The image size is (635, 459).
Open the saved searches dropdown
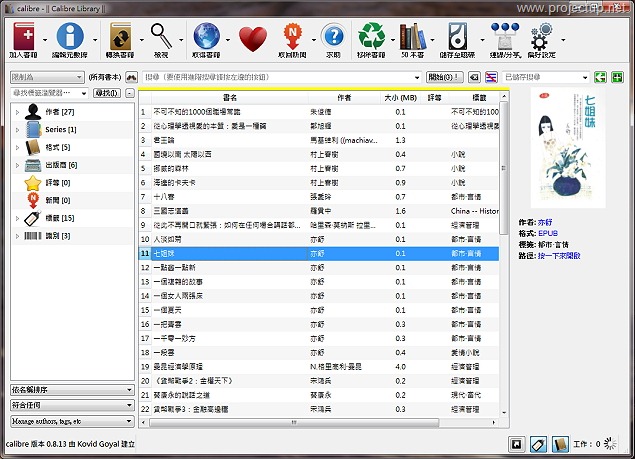[545, 77]
